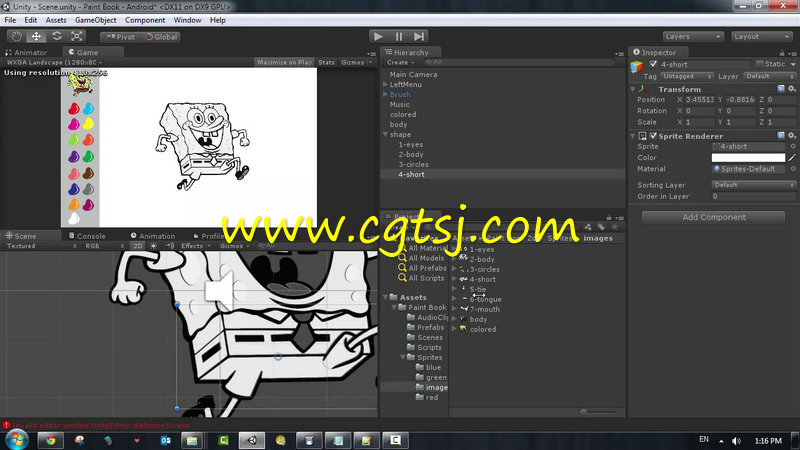The width and height of the screenshot is (800, 450).
Task: Toggle Maximize on Play
Action: click(284, 62)
